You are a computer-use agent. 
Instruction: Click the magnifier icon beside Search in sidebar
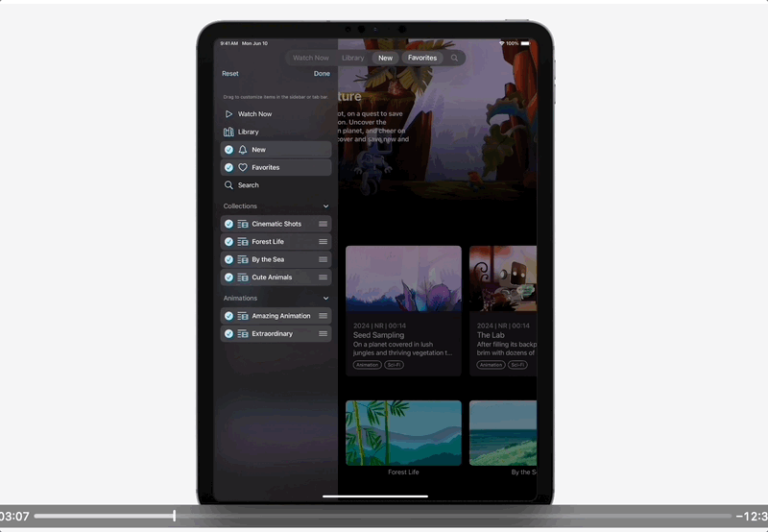228,185
